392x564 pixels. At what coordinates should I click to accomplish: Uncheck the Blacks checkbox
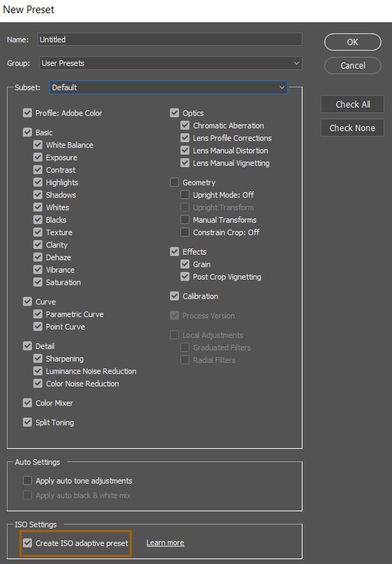[x=37, y=220]
